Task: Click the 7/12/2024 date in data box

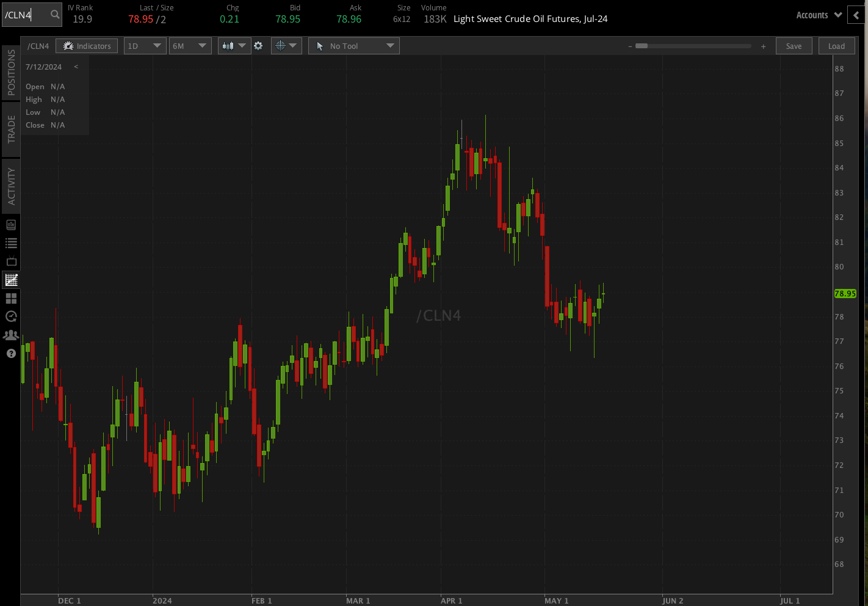Action: click(44, 67)
